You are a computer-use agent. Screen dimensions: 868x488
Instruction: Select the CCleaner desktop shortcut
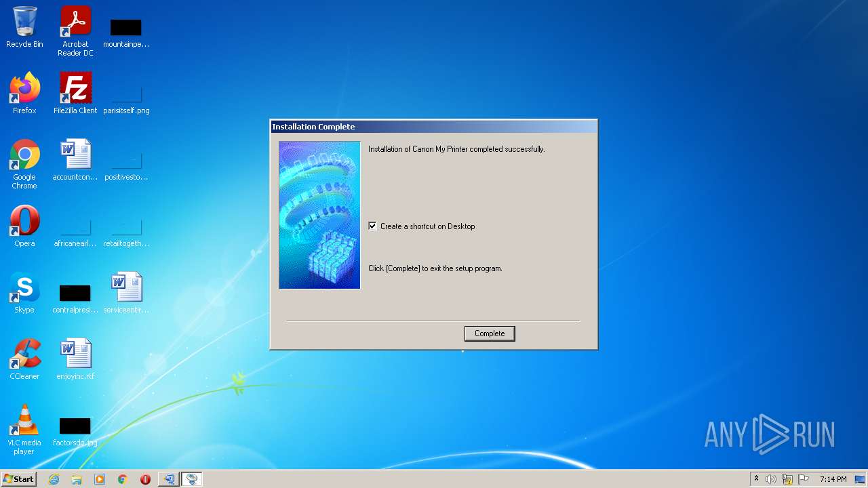pos(24,359)
